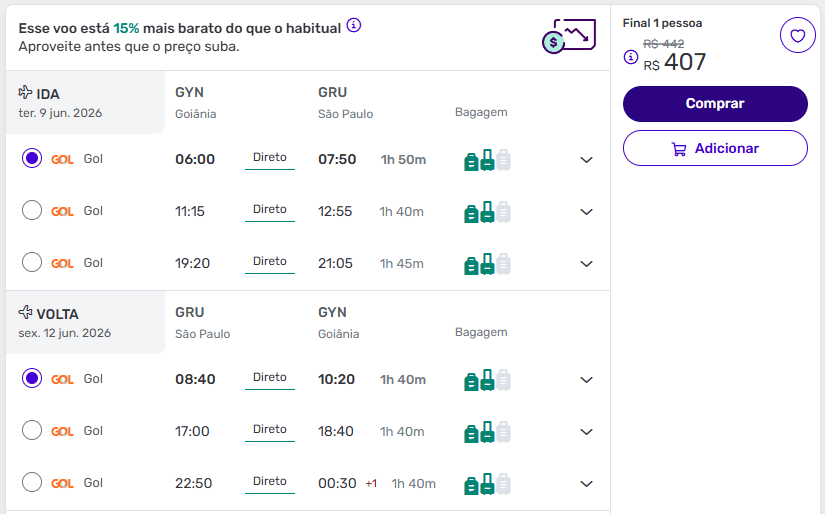
Task: Click baggage icons for 06:00 outbound flight
Action: (x=487, y=160)
